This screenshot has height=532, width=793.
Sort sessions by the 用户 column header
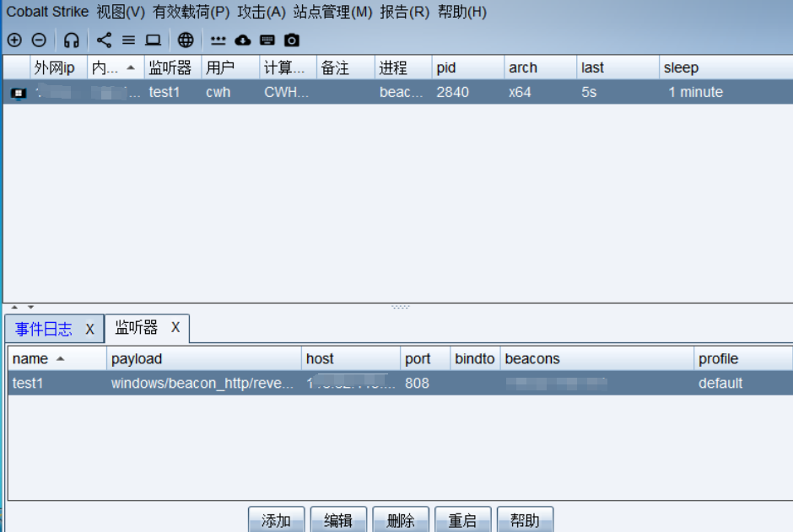click(x=230, y=67)
